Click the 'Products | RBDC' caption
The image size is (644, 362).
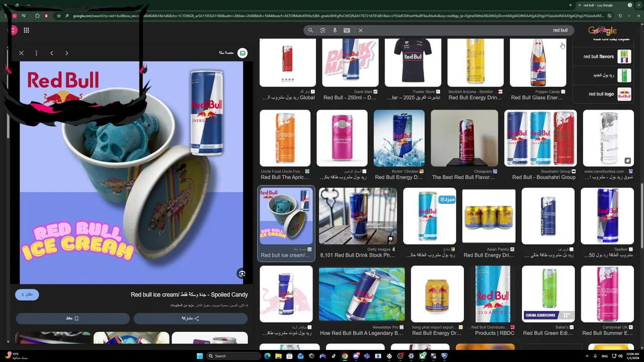pyautogui.click(x=495, y=333)
